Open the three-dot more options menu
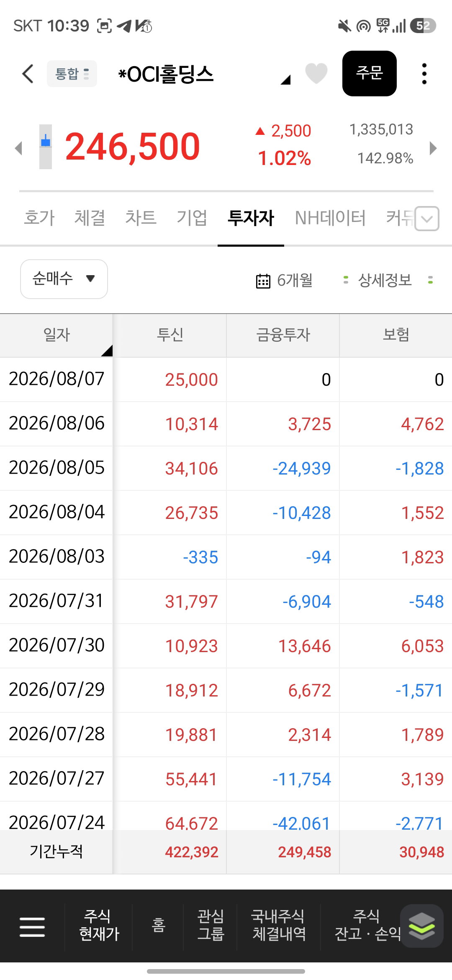Viewport: 452px width, 980px height. point(424,74)
